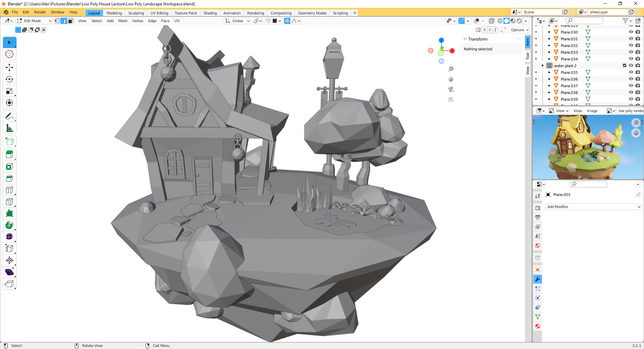Activate the Scale tool
Image resolution: width=644 pixels, height=349 pixels.
[9, 91]
